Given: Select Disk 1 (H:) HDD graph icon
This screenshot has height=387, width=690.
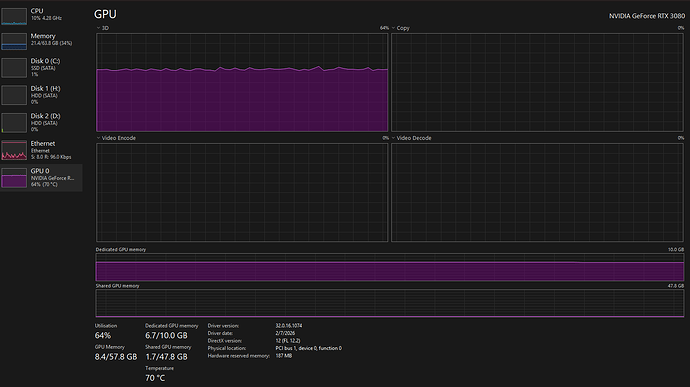Looking at the screenshot, I should [14, 95].
